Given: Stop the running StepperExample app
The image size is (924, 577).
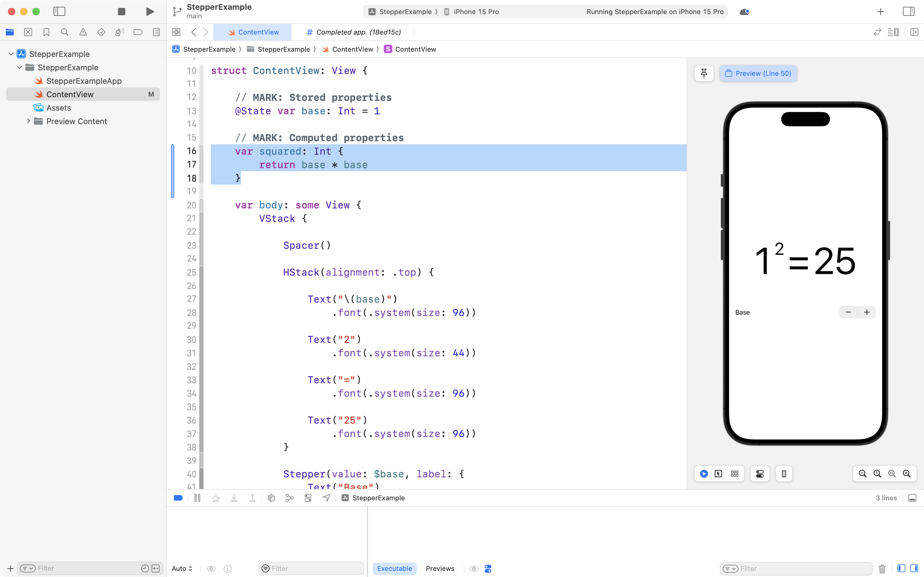Looking at the screenshot, I should pyautogui.click(x=121, y=11).
